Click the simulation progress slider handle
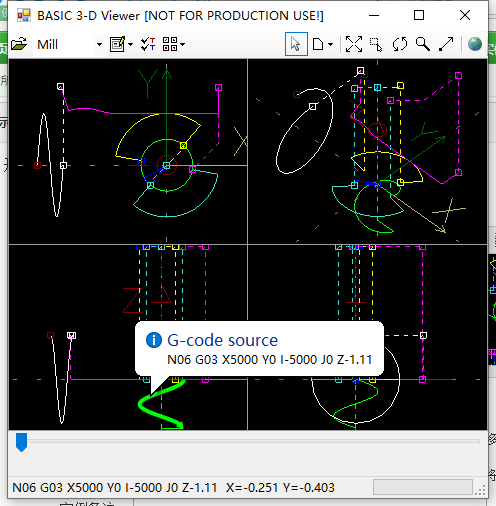 click(x=22, y=442)
